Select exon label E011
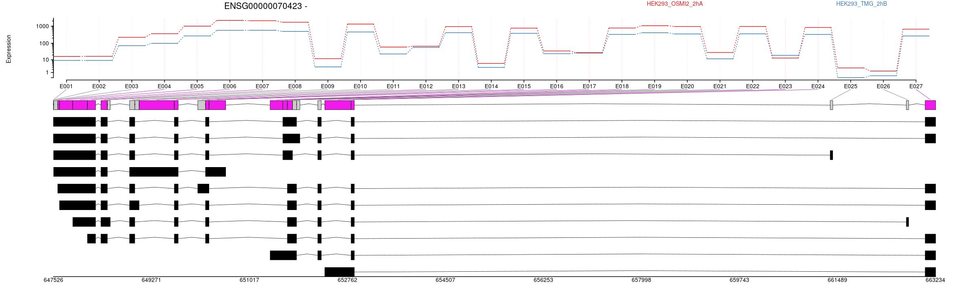Screen dimensions: 980x286 tap(393, 87)
